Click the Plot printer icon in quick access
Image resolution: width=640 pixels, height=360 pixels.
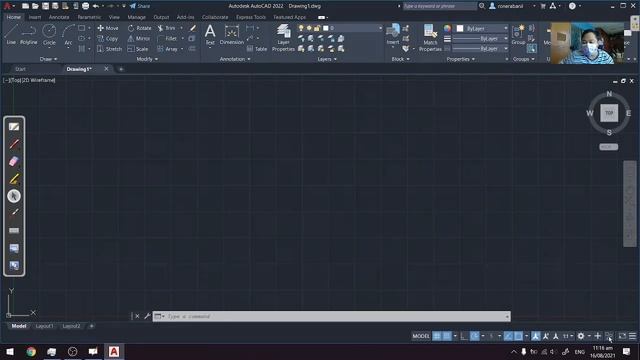click(85, 6)
